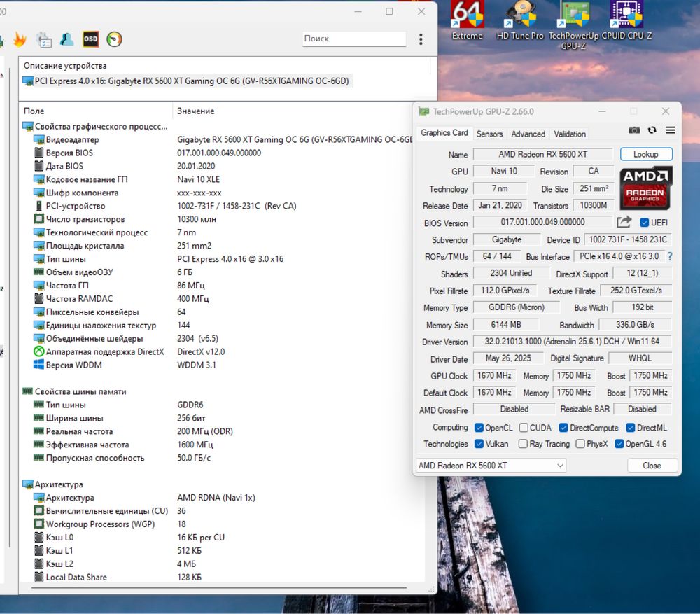
Task: Toggle the UEFI checkbox in GPU-Z
Action: pos(644,223)
